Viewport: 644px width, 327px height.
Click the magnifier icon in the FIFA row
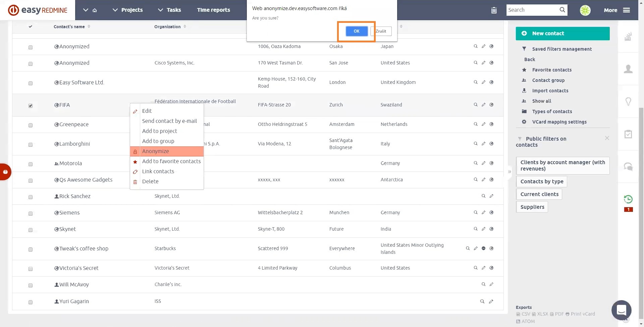(476, 105)
